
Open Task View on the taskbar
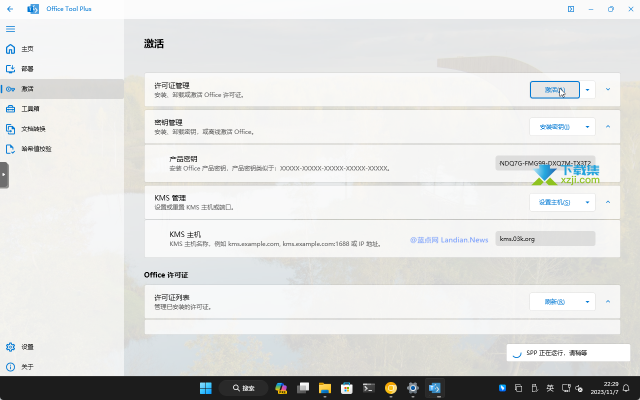pyautogui.click(x=303, y=388)
